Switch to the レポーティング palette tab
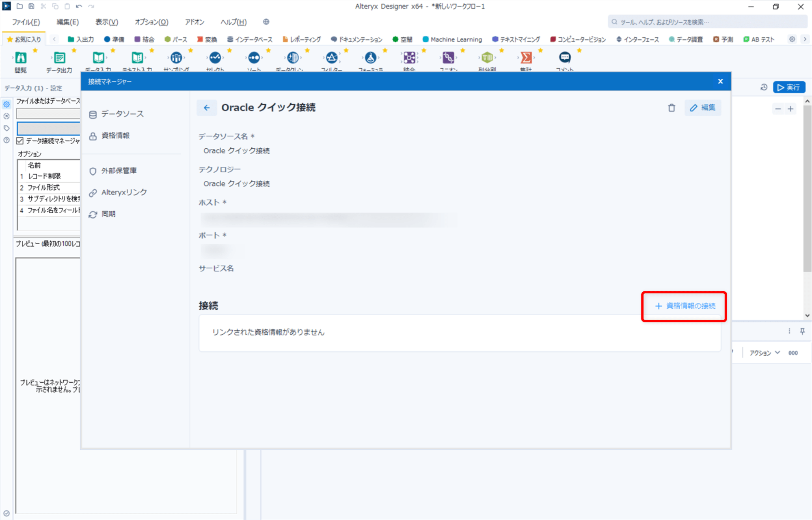812x520 pixels. click(x=302, y=39)
